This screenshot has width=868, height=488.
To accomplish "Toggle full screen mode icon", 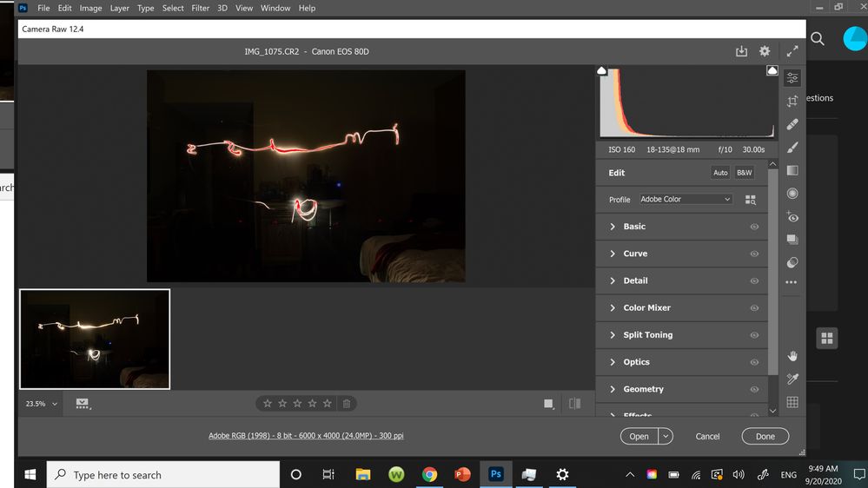I will coord(792,51).
